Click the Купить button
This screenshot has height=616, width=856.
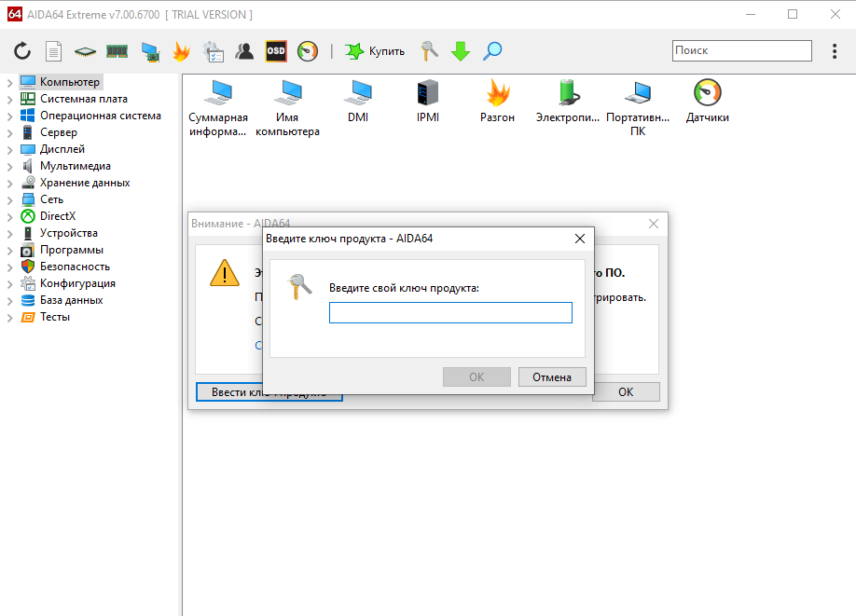pyautogui.click(x=375, y=51)
